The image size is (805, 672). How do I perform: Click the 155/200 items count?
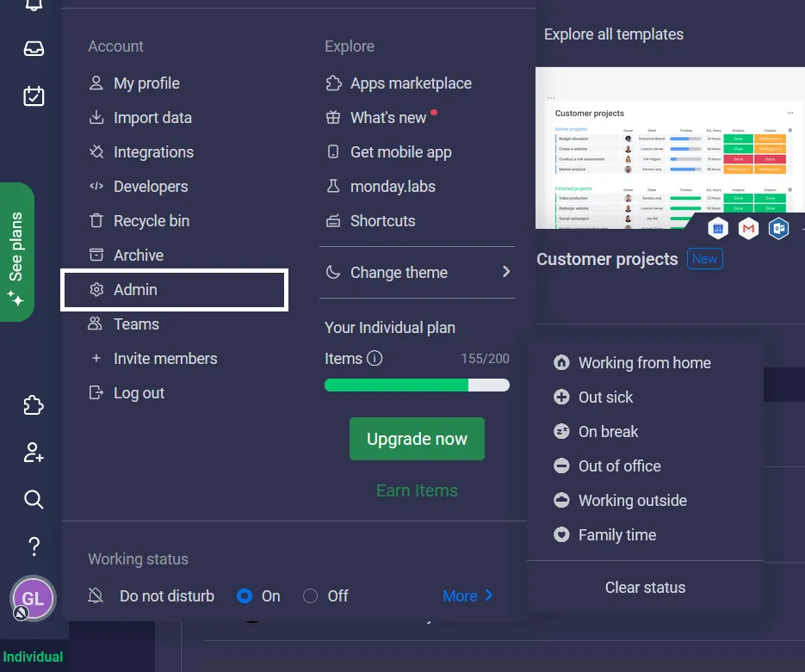click(x=486, y=358)
